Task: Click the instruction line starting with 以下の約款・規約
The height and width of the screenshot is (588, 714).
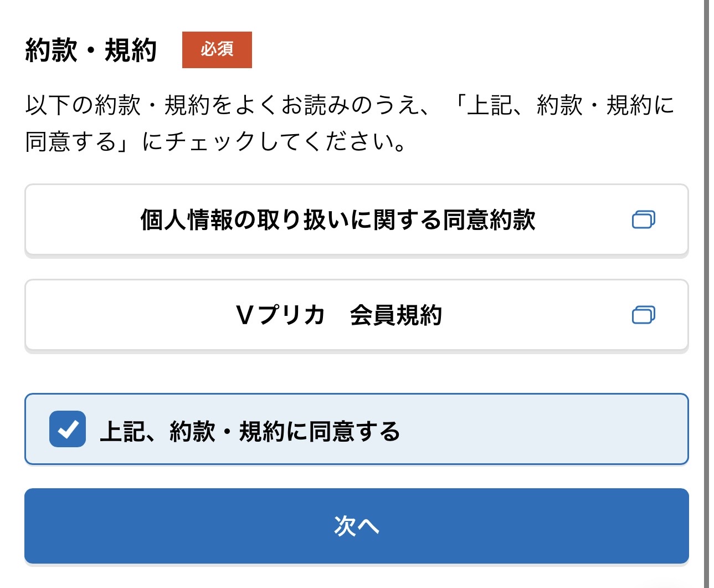Action: click(x=349, y=105)
